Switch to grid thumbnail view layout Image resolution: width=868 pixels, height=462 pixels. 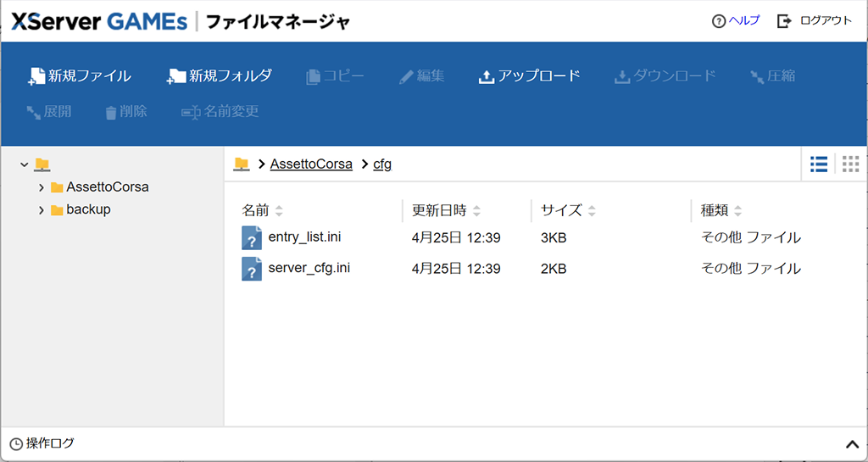[850, 164]
